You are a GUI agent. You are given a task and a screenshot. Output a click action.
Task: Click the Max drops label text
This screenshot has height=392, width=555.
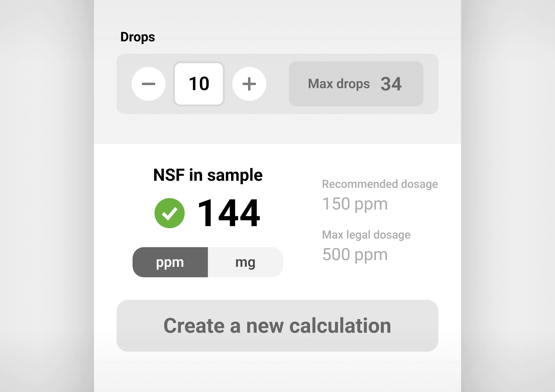pos(339,84)
